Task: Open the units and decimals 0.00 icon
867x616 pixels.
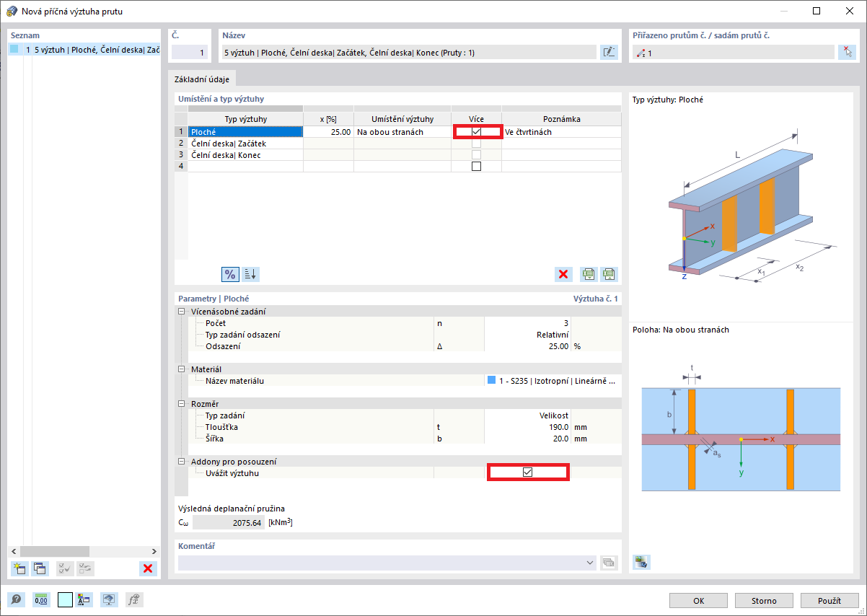Action: tap(42, 599)
